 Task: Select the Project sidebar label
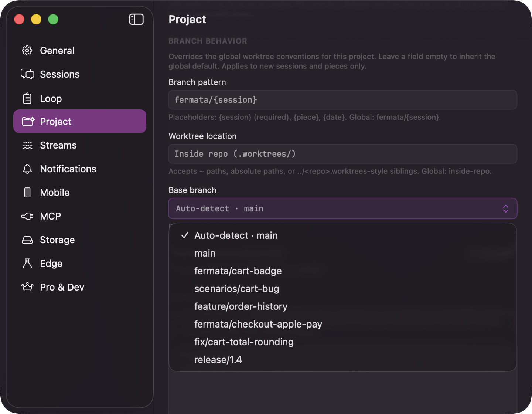(56, 122)
